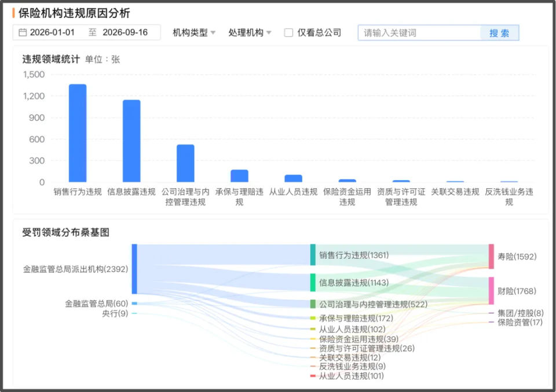Click the 公司治理与内控管理违规 bar
This screenshot has height=392, width=556.
185,163
